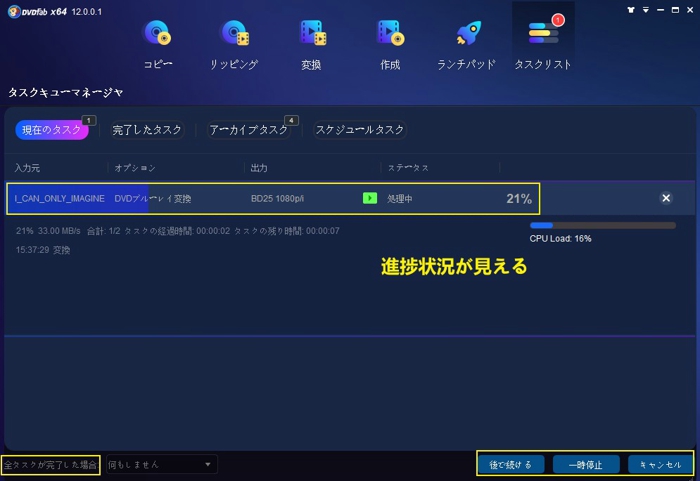Screen dimensions: 700x481
Task: Click the 15:37:29 変換 log entry
Action: click(43, 250)
